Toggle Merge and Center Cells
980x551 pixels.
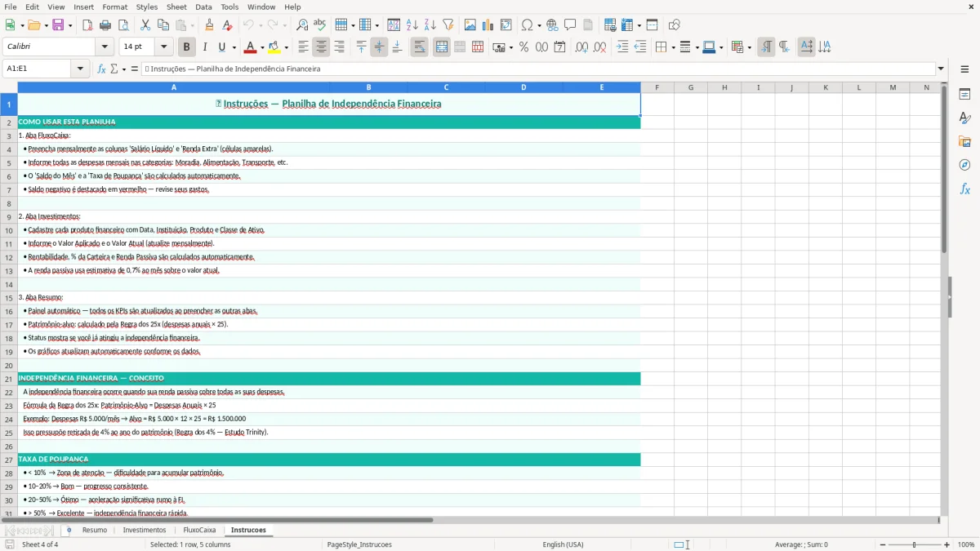pos(442,47)
